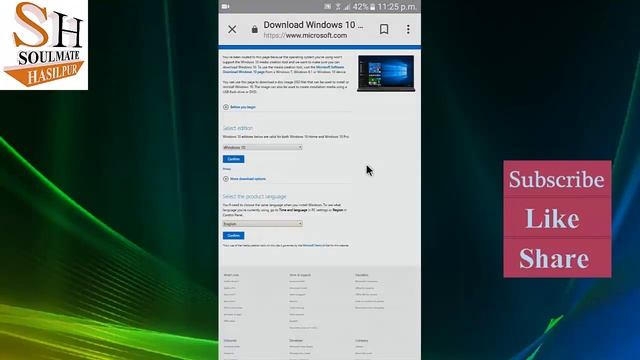The image size is (640, 360).
Task: Bookmark the page with the bookmark icon
Action: pyautogui.click(x=384, y=29)
